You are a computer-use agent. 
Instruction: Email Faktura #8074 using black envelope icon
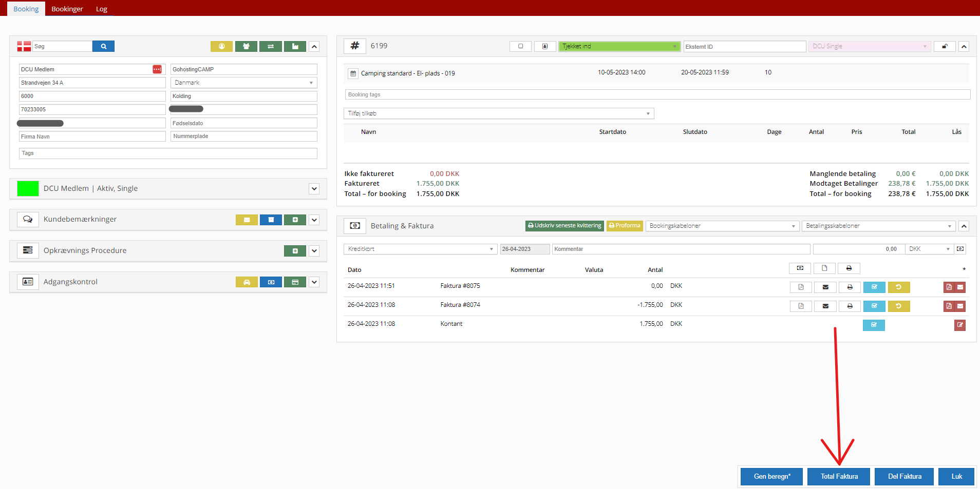coord(825,306)
